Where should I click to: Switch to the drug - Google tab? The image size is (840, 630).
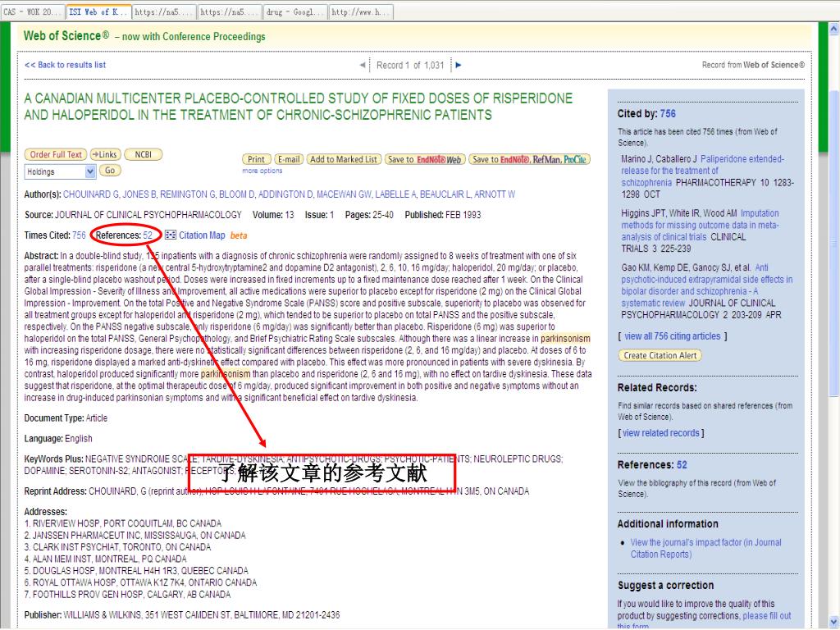point(295,11)
